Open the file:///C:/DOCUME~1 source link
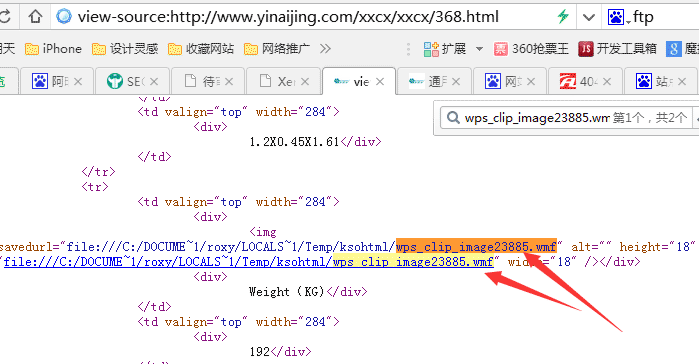Viewport: 699px width, 364px height. (x=248, y=262)
